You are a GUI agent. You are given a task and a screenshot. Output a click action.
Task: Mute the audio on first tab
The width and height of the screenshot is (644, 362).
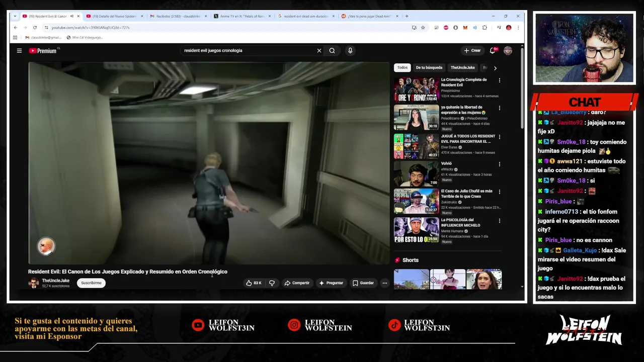click(x=71, y=16)
